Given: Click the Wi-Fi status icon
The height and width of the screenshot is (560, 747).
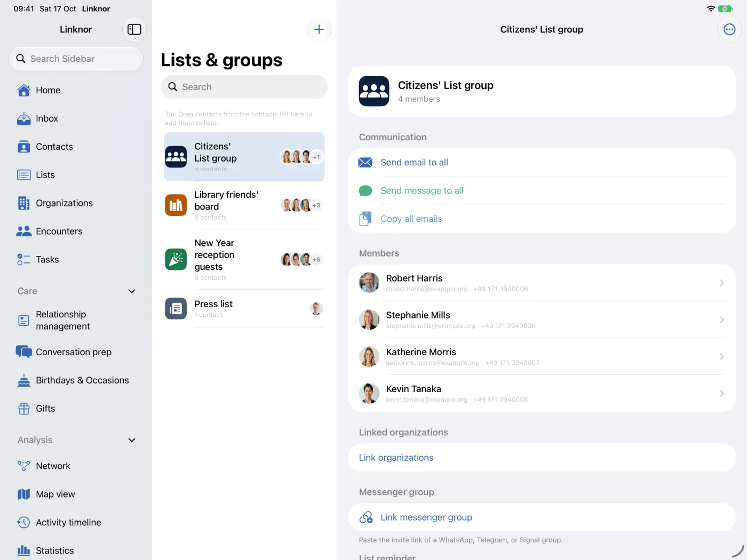Looking at the screenshot, I should 711,9.
